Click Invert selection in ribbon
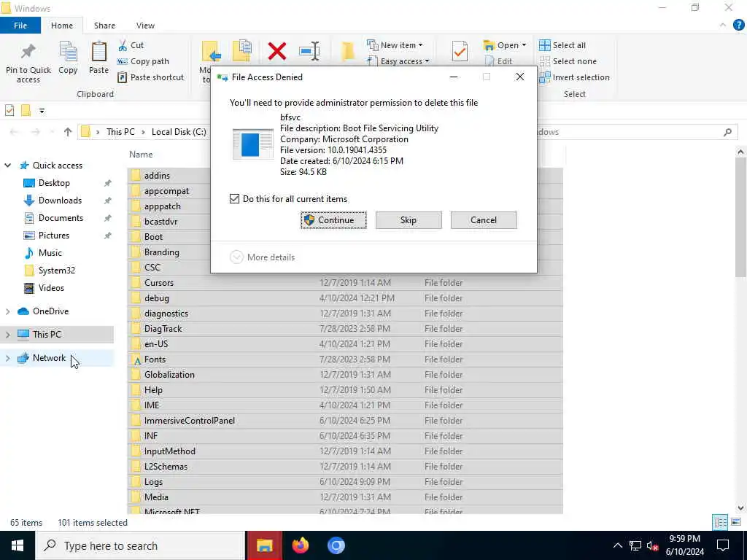This screenshot has width=747, height=560. click(574, 77)
